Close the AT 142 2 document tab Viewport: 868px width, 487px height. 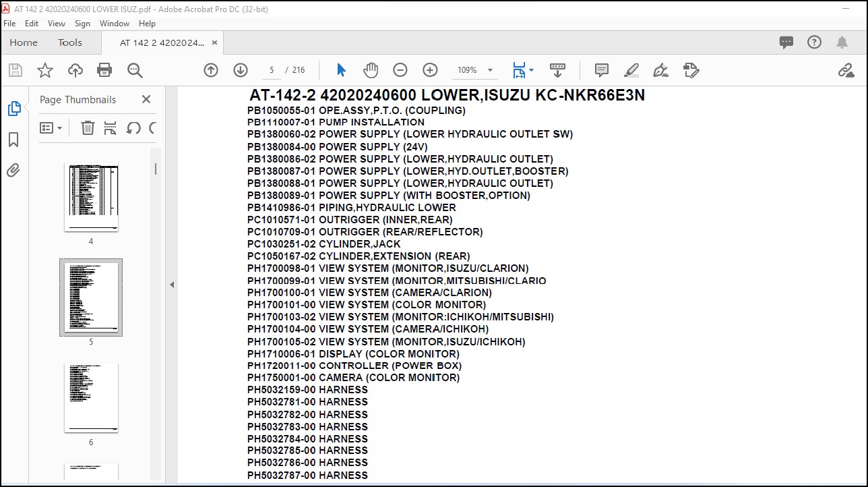(215, 42)
